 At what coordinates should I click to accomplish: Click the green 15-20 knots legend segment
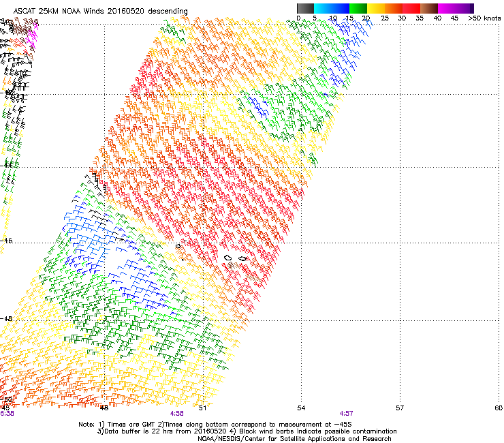click(358, 8)
